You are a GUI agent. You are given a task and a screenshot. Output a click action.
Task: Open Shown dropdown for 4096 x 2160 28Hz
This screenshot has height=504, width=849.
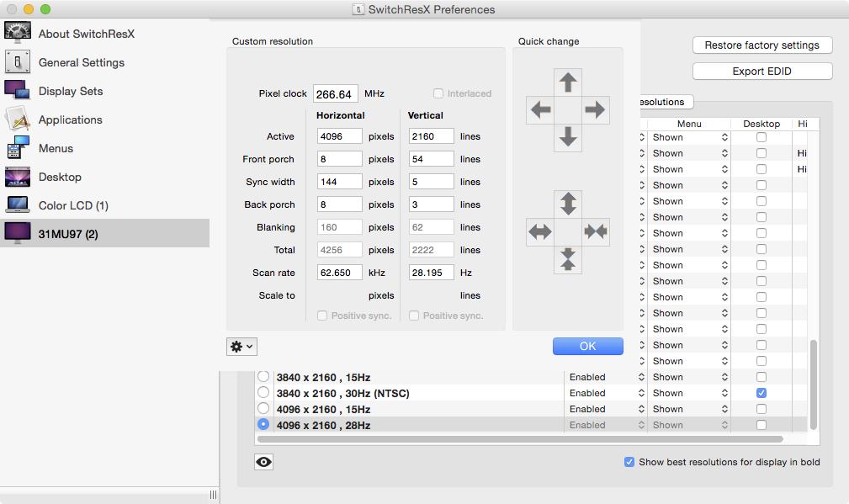click(690, 425)
